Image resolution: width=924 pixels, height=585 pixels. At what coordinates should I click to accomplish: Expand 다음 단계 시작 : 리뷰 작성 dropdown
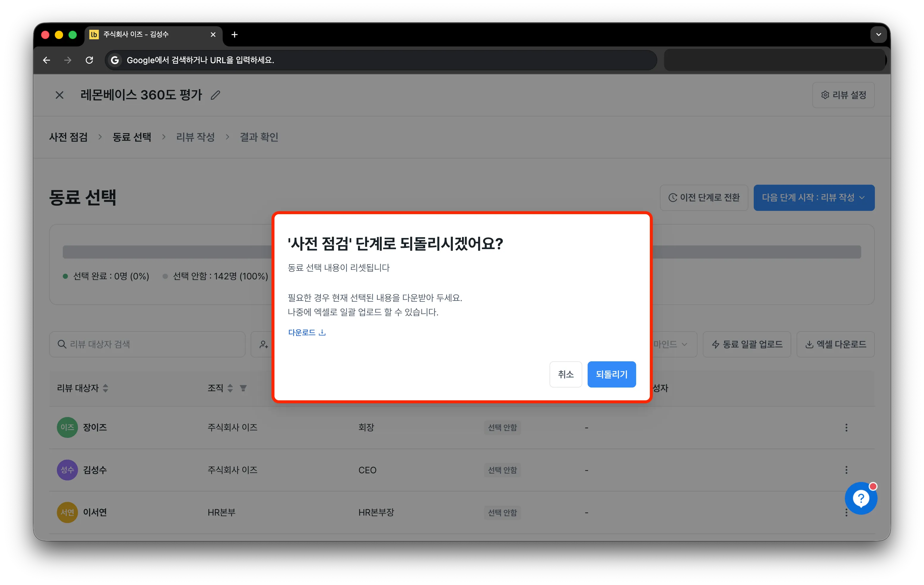point(814,197)
